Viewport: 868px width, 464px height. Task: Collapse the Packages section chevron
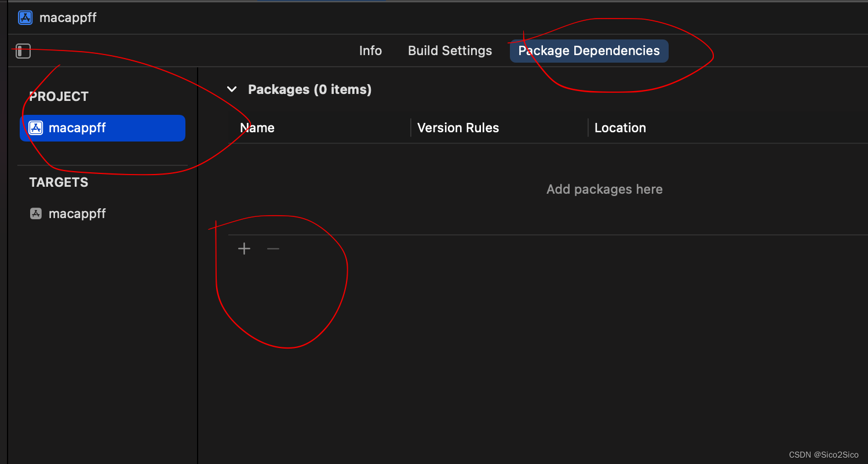pos(232,89)
